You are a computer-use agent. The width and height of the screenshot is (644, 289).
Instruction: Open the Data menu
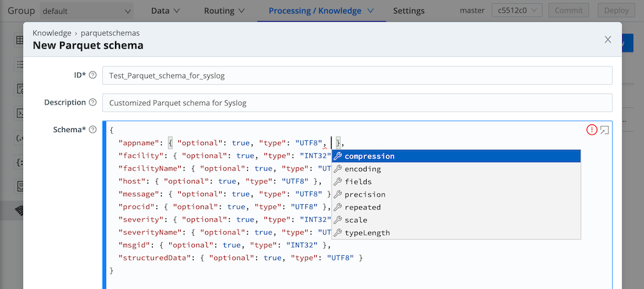(x=165, y=11)
